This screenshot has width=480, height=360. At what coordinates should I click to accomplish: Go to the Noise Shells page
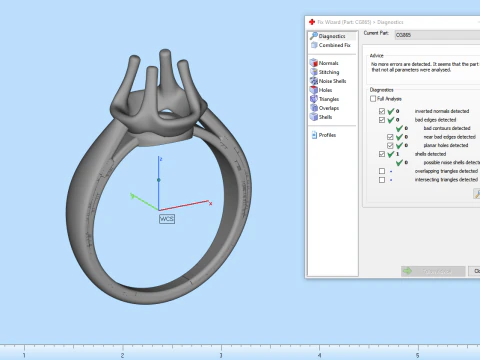[328, 81]
